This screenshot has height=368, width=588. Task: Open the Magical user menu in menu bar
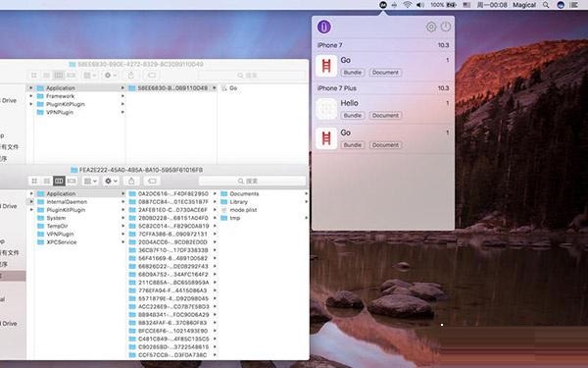tap(524, 5)
